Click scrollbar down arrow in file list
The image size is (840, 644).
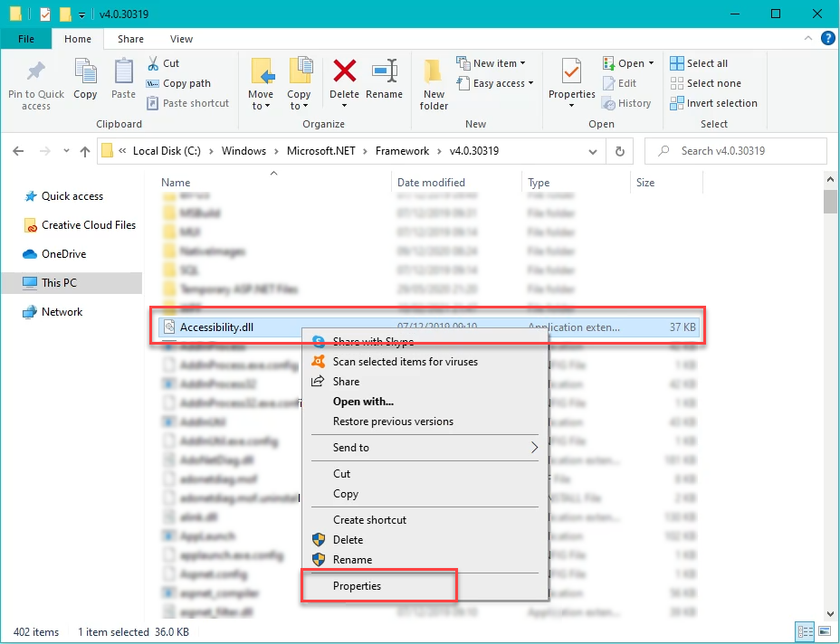830,613
